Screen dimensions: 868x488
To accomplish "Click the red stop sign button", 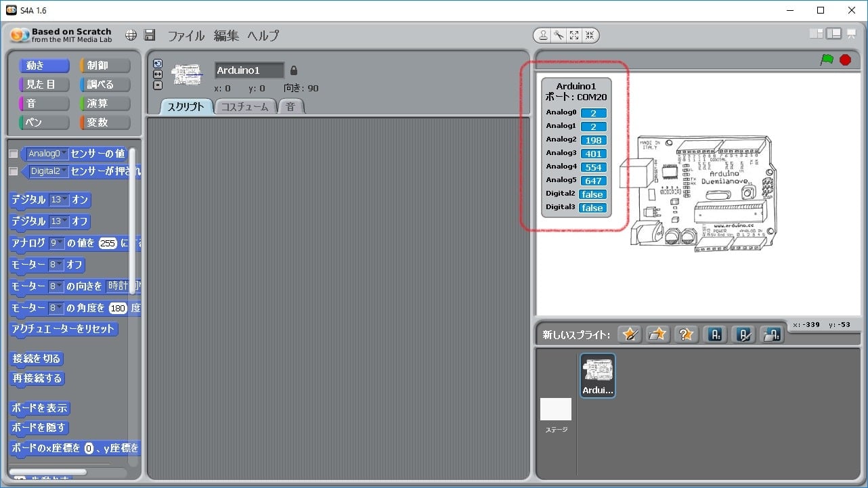I will 845,60.
